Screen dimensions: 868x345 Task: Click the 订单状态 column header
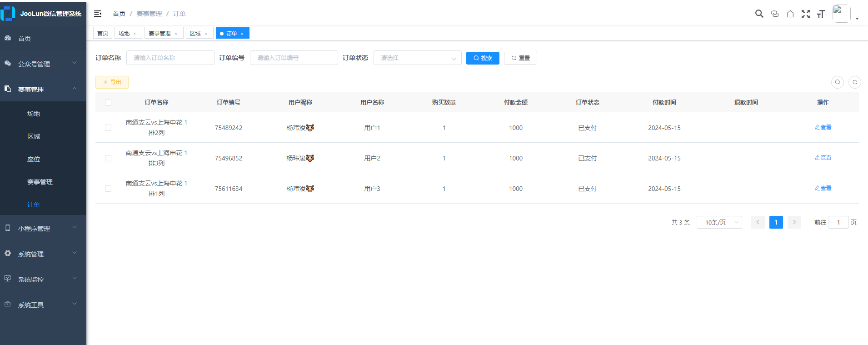pos(588,103)
